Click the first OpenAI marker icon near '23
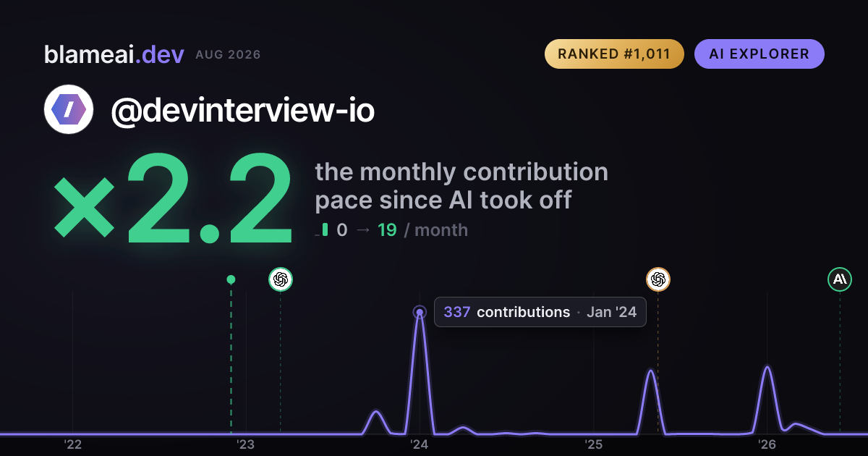The width and height of the screenshot is (868, 456). click(281, 279)
